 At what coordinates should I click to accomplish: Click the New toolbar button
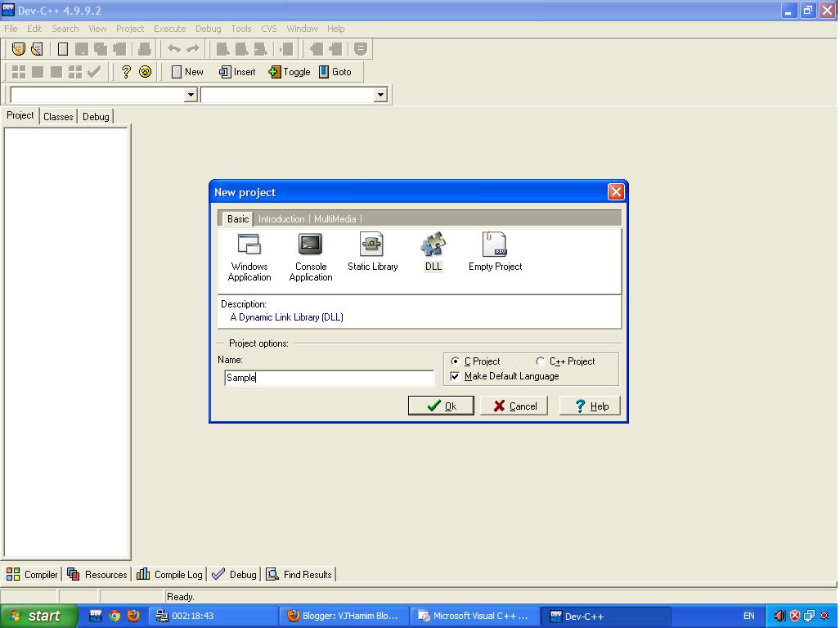pos(187,72)
